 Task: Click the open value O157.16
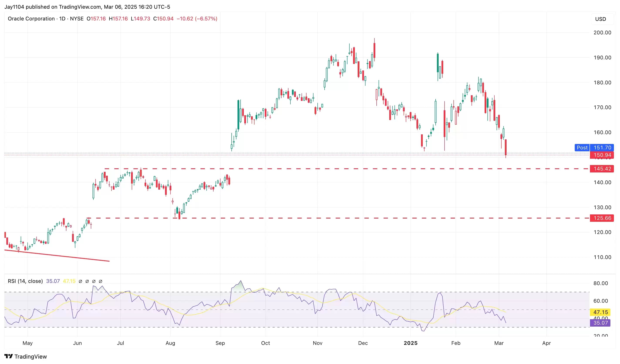(x=96, y=19)
